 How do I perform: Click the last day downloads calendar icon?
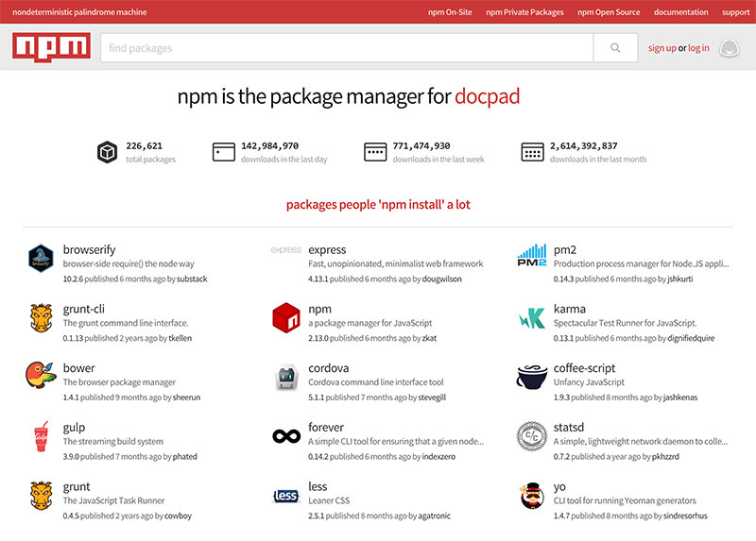(x=224, y=152)
